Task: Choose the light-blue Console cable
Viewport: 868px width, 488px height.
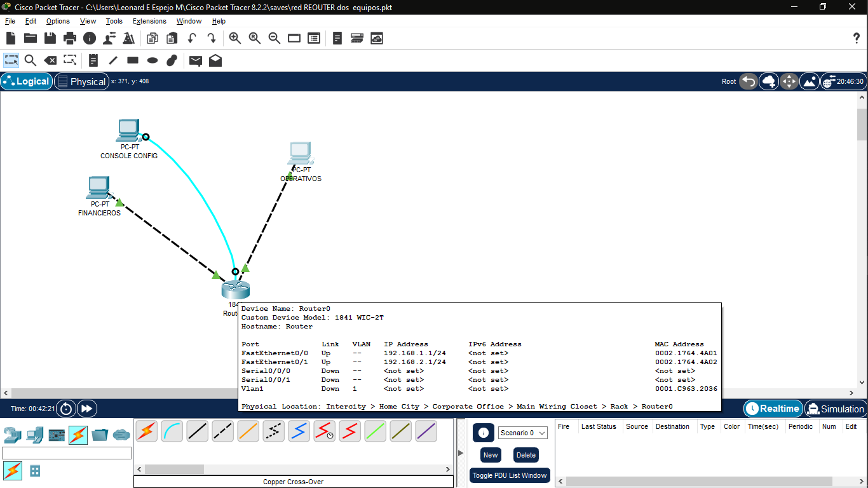Action: [172, 431]
